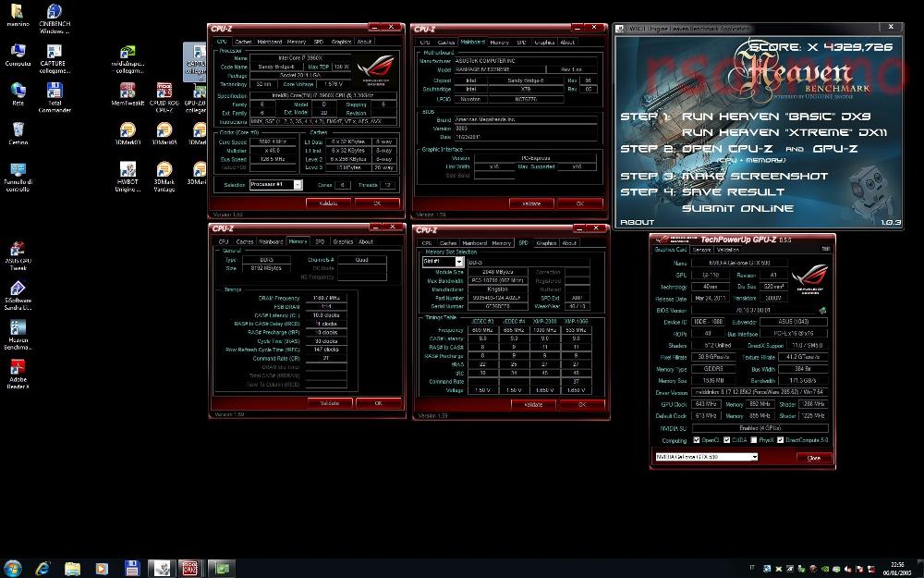The image size is (924, 578).
Task: Open About tab in the DRAM timings CPU-Z window
Action: pyautogui.click(x=365, y=241)
